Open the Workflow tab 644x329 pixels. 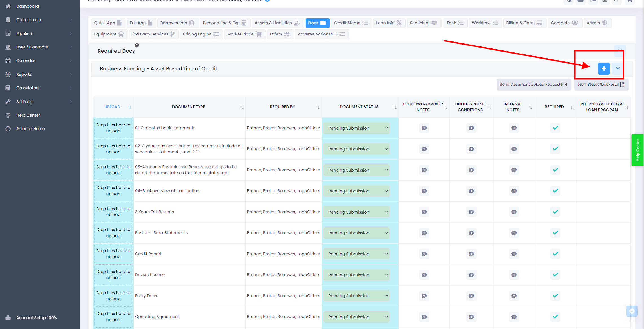[485, 23]
